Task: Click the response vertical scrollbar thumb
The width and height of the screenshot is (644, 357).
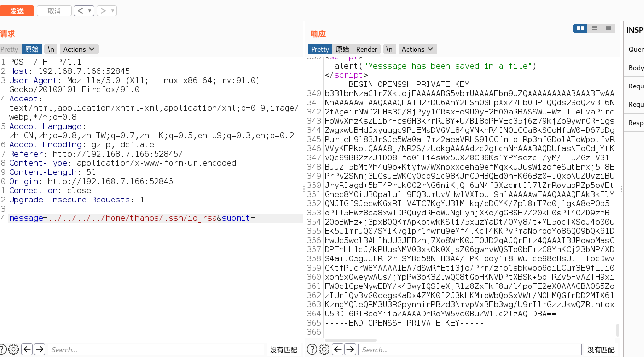Action: tap(617, 330)
